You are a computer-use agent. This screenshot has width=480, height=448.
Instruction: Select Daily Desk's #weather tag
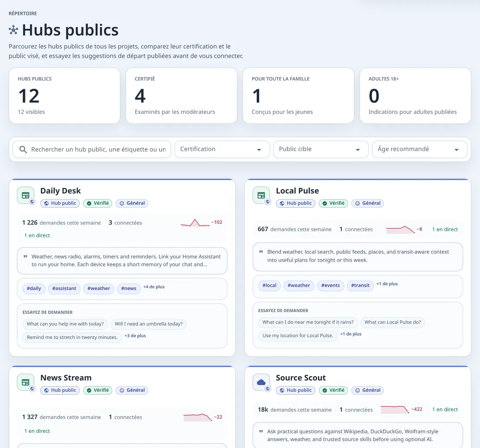99,288
